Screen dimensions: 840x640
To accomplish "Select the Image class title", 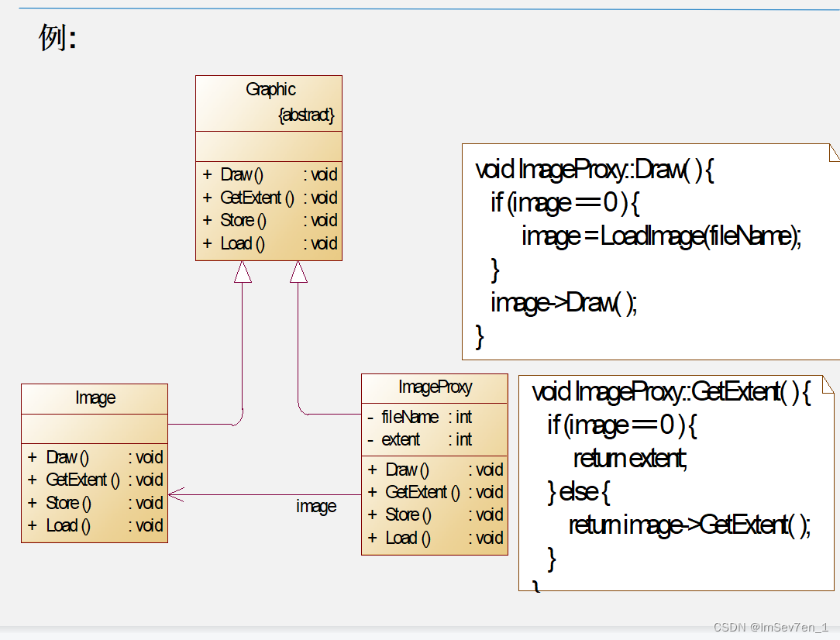I will click(95, 398).
